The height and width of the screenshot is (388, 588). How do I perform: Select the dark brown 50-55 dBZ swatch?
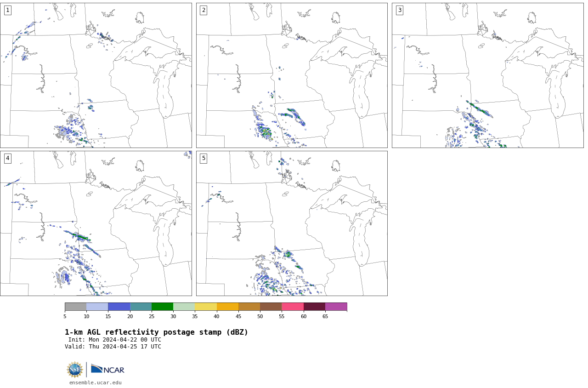(271, 307)
